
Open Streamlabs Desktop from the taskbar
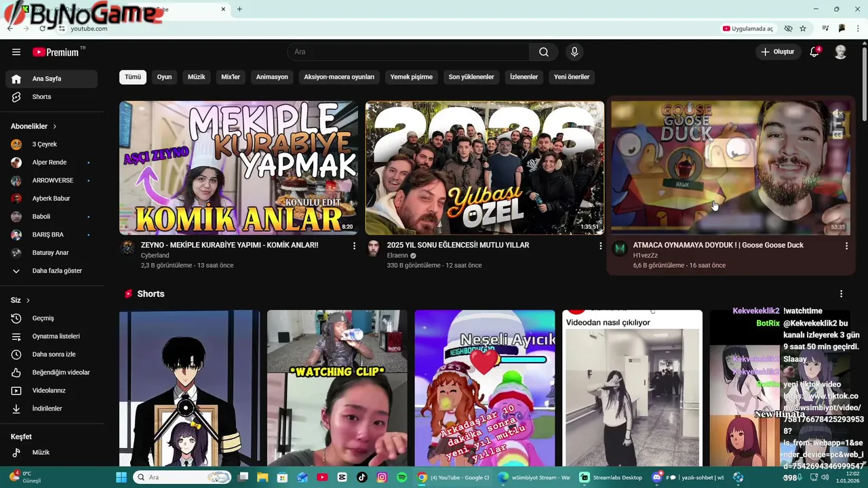(x=610, y=477)
